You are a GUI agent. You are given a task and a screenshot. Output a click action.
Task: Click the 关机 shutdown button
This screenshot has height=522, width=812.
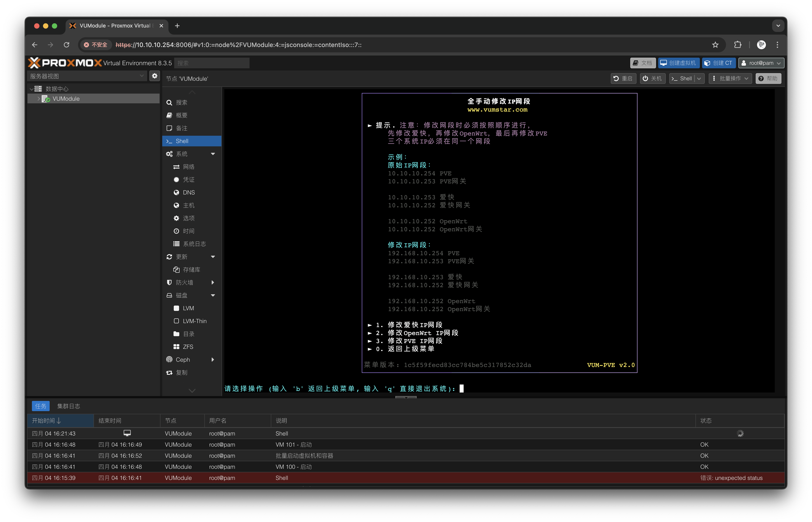pyautogui.click(x=652, y=78)
